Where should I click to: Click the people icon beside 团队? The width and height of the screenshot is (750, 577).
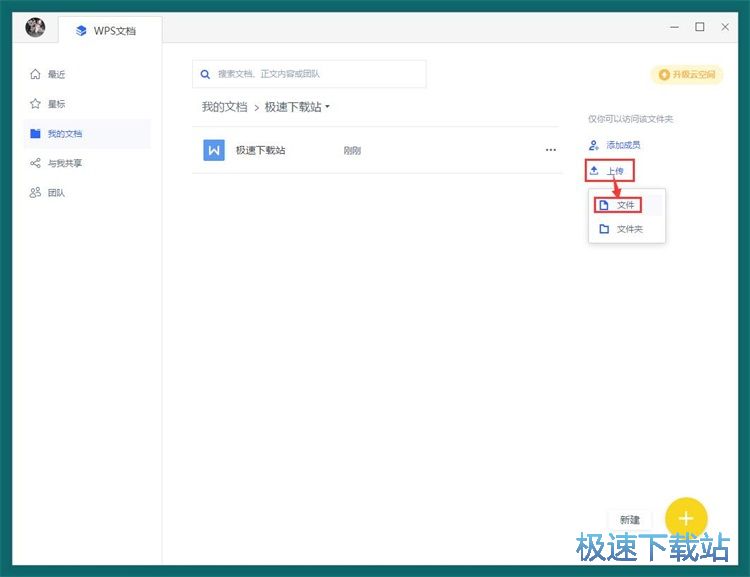[x=35, y=193]
